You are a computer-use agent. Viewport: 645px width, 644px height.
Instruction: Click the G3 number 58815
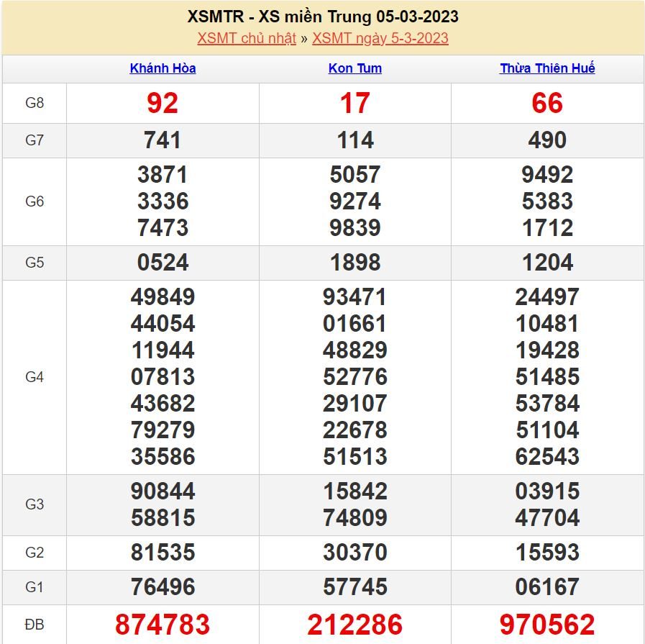point(163,517)
